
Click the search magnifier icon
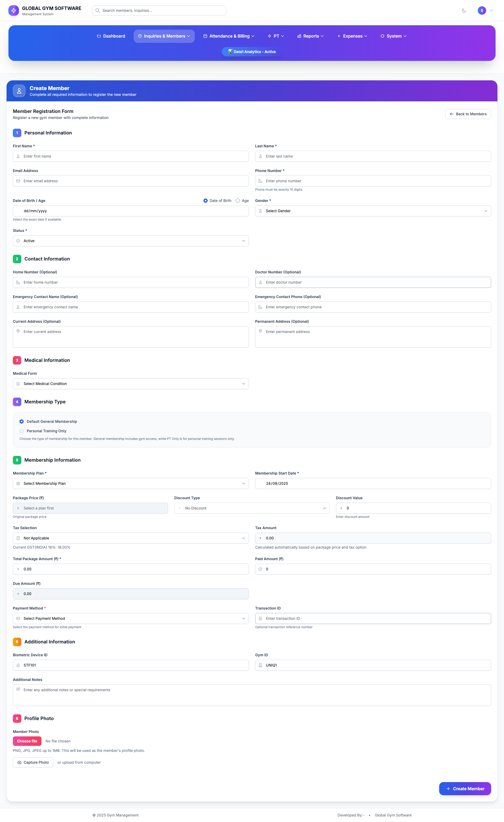(x=98, y=10)
